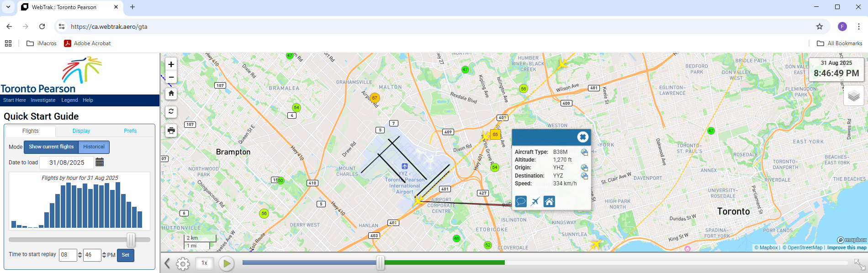Zoom in on the map
The width and height of the screenshot is (868, 273).
tap(171, 64)
